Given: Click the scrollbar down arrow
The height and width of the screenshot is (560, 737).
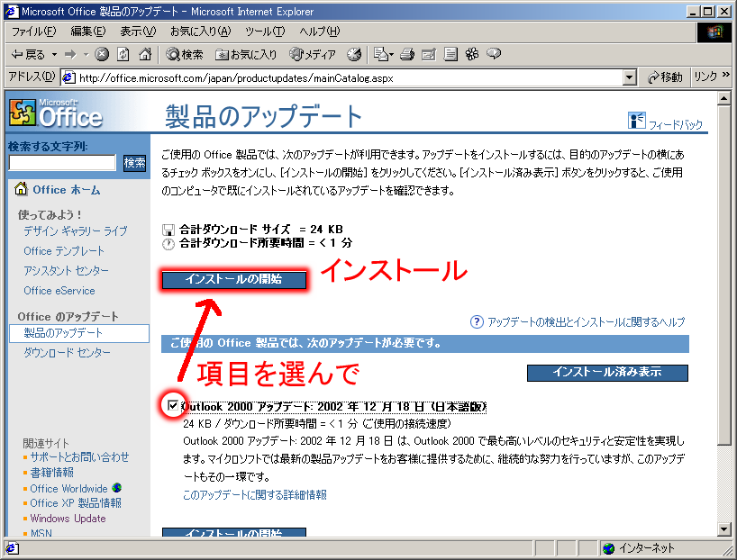Looking at the screenshot, I should click(x=723, y=529).
